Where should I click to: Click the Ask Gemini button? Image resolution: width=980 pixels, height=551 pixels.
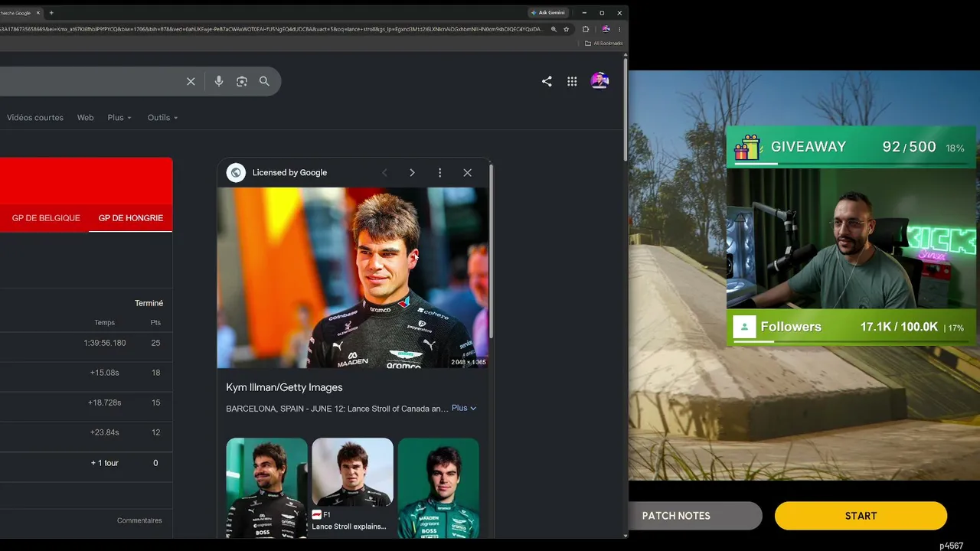[547, 13]
